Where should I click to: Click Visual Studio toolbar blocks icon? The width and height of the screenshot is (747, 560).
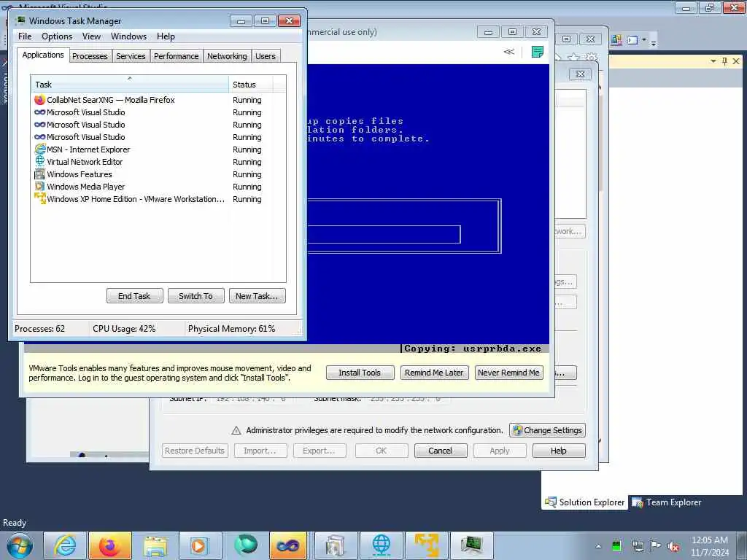(616, 40)
